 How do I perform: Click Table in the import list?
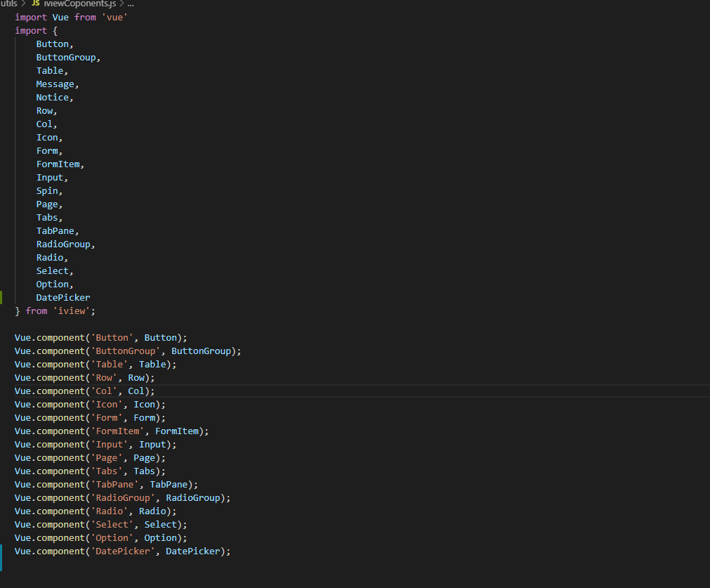point(50,71)
